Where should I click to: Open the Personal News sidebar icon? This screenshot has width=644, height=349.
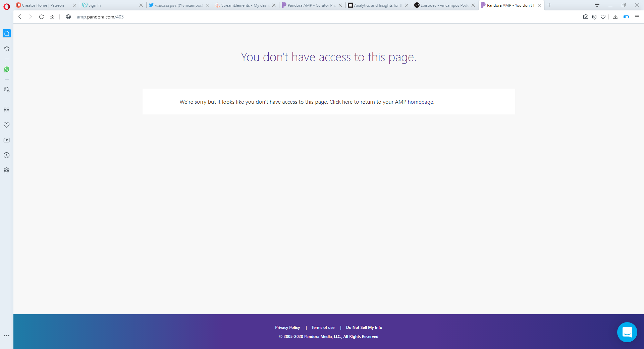(x=7, y=140)
